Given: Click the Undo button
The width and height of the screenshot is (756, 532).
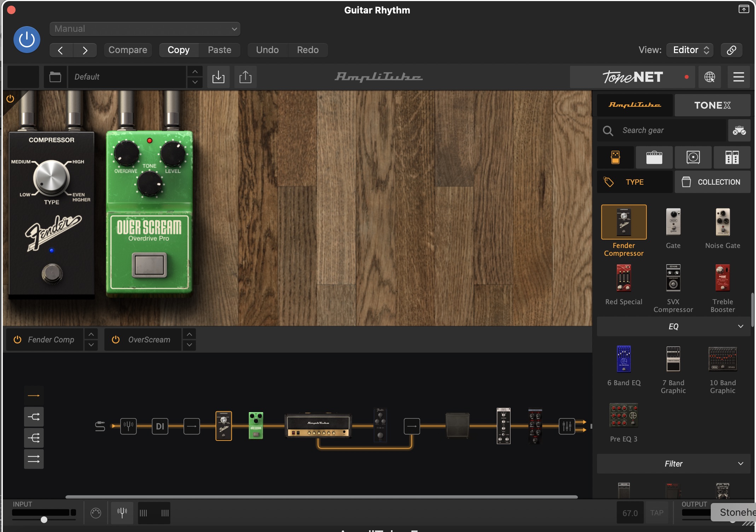Looking at the screenshot, I should tap(267, 50).
